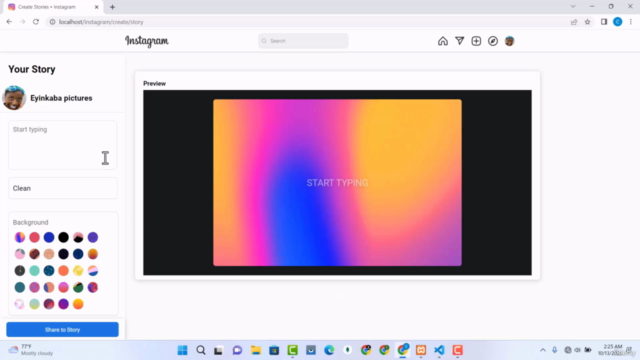Open the profile avatar in navbar

point(509,41)
